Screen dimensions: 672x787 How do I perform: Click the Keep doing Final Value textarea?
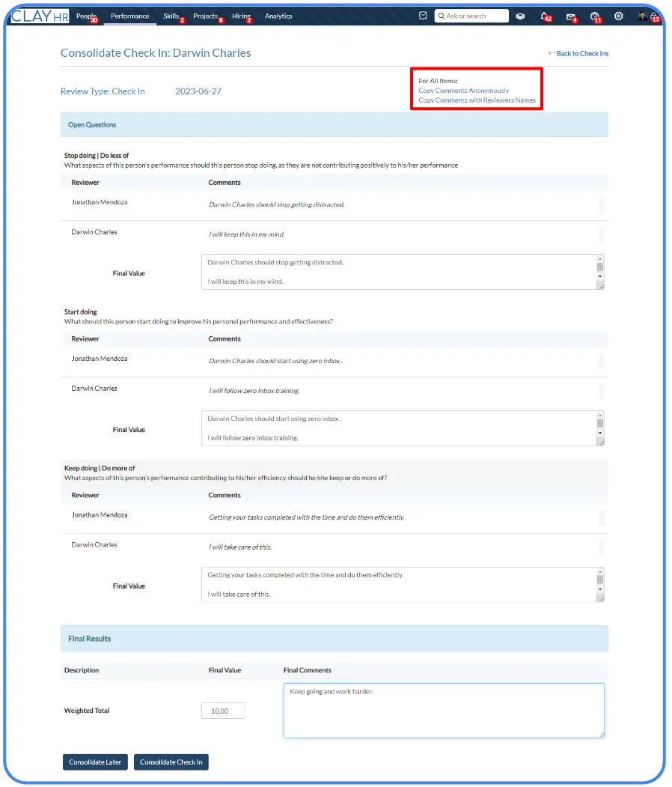point(403,585)
